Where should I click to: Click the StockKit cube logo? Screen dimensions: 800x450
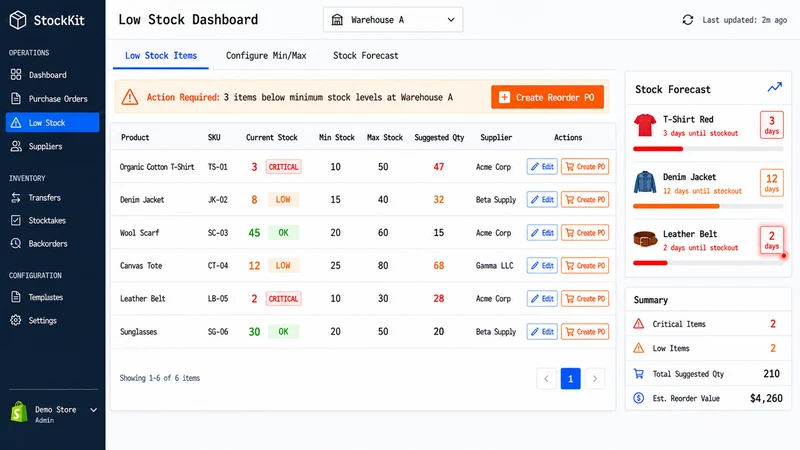pos(18,20)
